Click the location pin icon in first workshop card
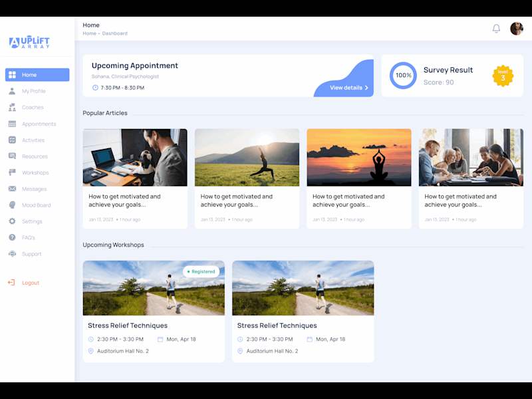Screen dimensions: 532x399 90,351
